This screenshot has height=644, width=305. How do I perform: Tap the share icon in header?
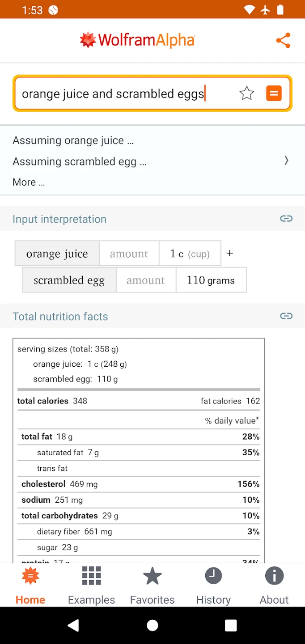click(283, 40)
